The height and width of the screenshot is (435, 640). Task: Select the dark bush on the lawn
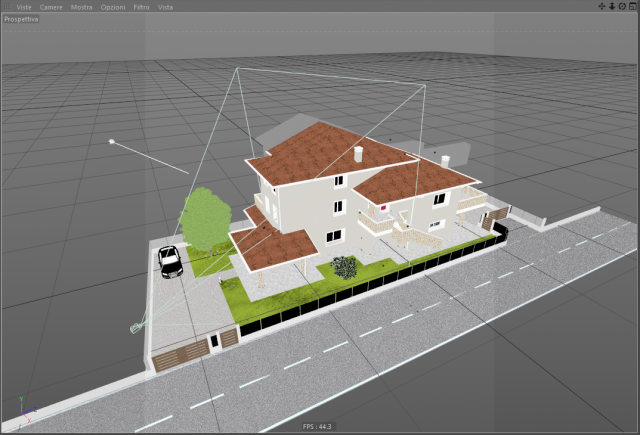click(344, 268)
